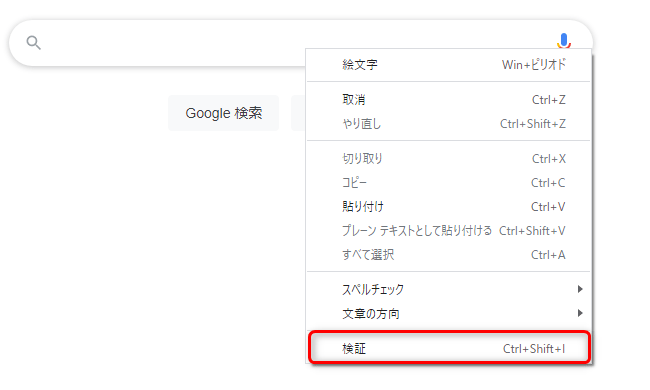Click the Ctrl+Shift+I shortcut on the 検証 row
Image resolution: width=650 pixels, height=390 pixels.
point(534,349)
